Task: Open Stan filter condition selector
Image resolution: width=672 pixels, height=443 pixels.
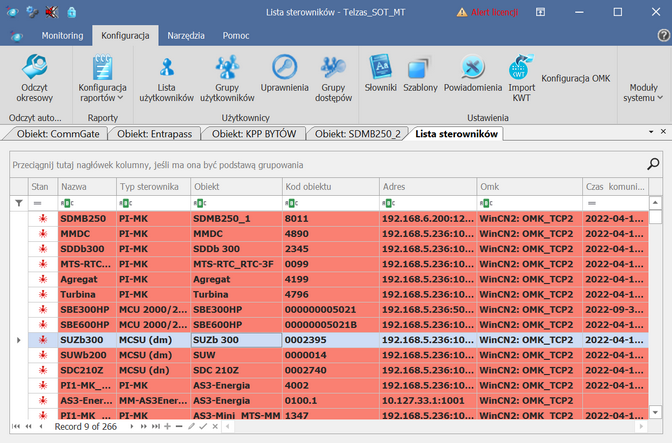Action: pos(37,203)
